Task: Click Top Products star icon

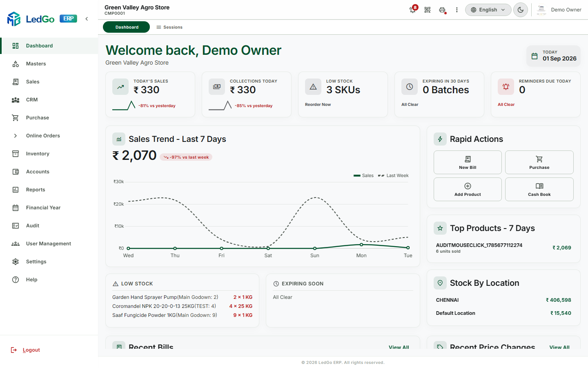Action: (440, 228)
